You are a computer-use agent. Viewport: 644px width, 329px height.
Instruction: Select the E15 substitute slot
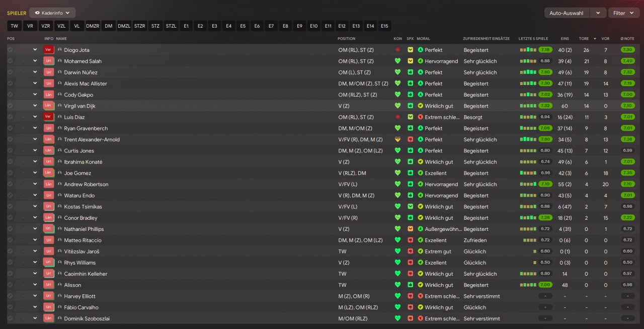click(x=384, y=26)
